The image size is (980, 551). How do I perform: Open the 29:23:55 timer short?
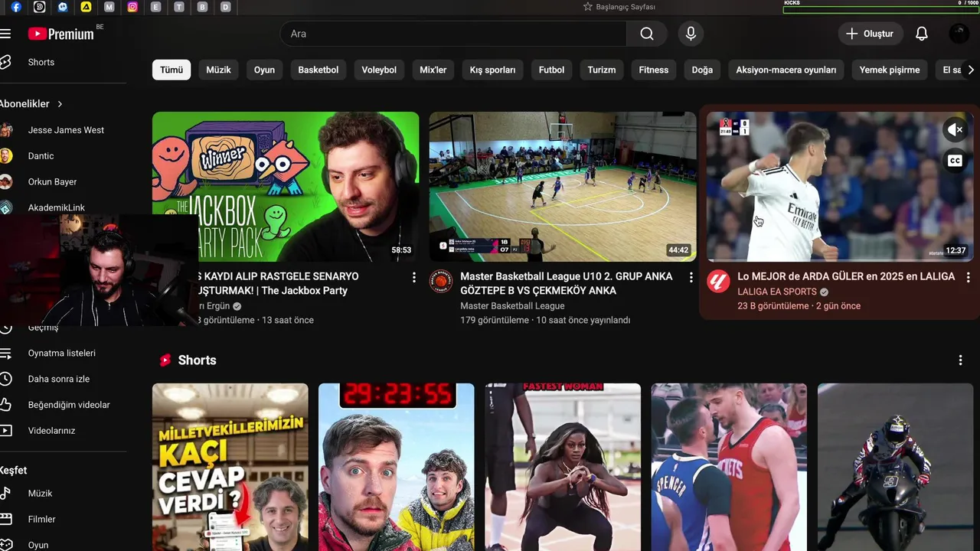pyautogui.click(x=397, y=468)
